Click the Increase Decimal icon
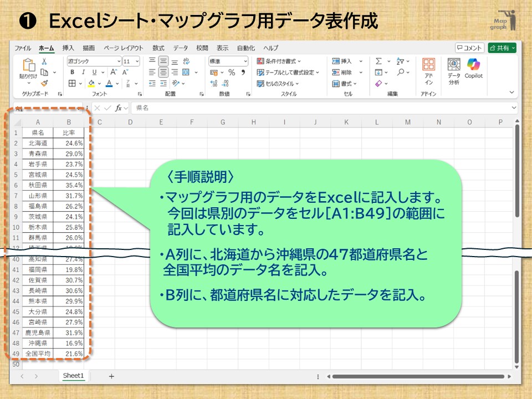The height and width of the screenshot is (399, 532). pyautogui.click(x=214, y=83)
